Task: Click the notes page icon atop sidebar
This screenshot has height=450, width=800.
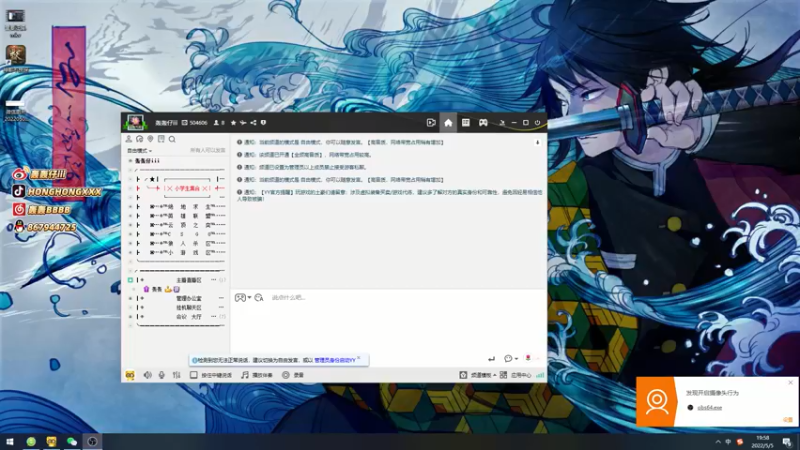Action: (x=161, y=139)
